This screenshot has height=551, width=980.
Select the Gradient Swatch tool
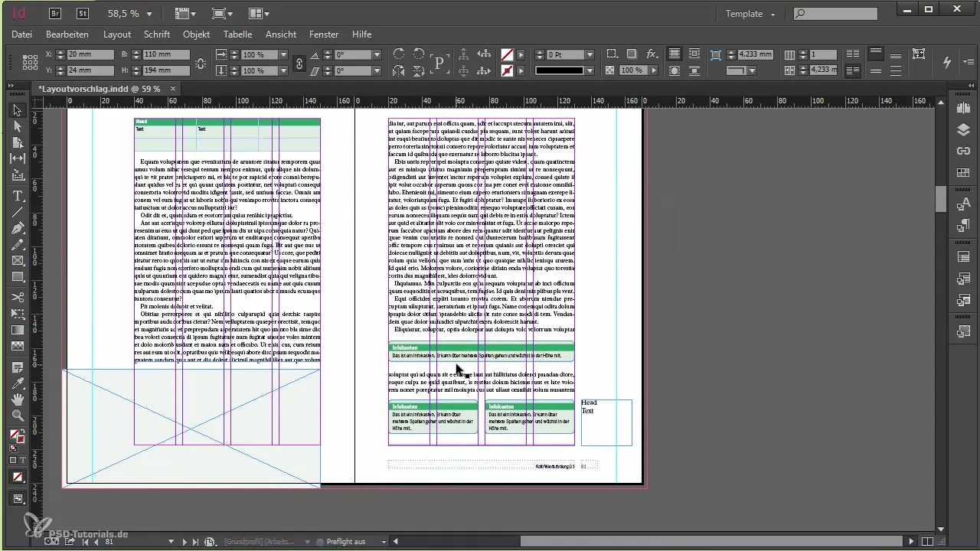pos(18,330)
